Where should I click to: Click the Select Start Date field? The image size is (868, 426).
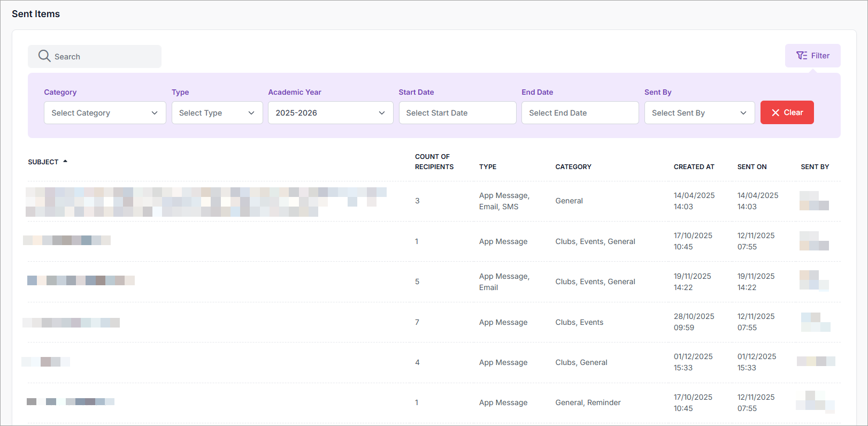pyautogui.click(x=457, y=113)
